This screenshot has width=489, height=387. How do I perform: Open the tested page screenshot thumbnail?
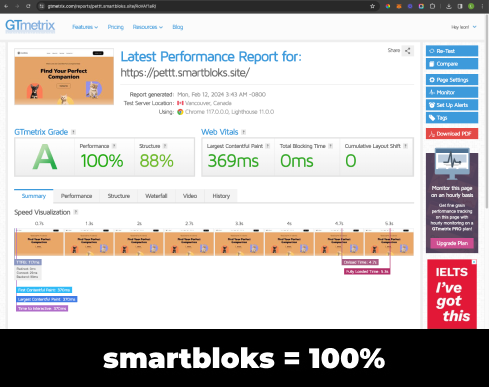64,77
